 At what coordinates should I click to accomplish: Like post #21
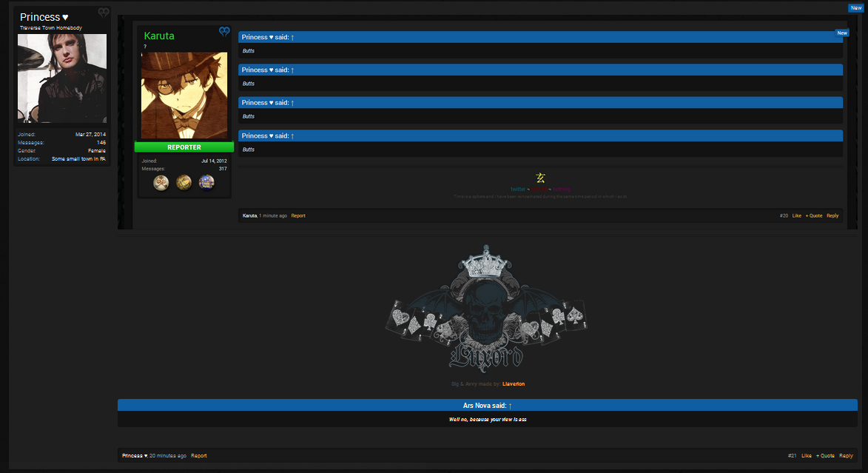807,456
